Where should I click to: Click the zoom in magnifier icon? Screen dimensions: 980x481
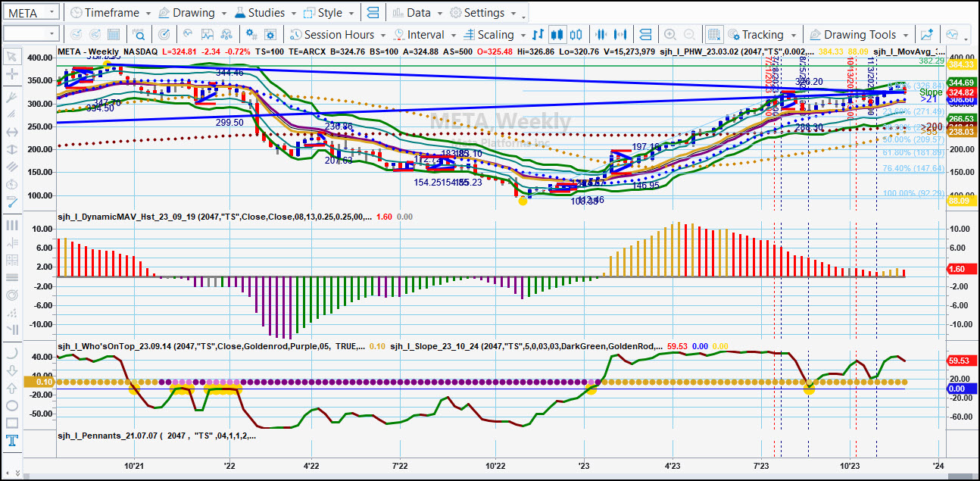(x=670, y=35)
